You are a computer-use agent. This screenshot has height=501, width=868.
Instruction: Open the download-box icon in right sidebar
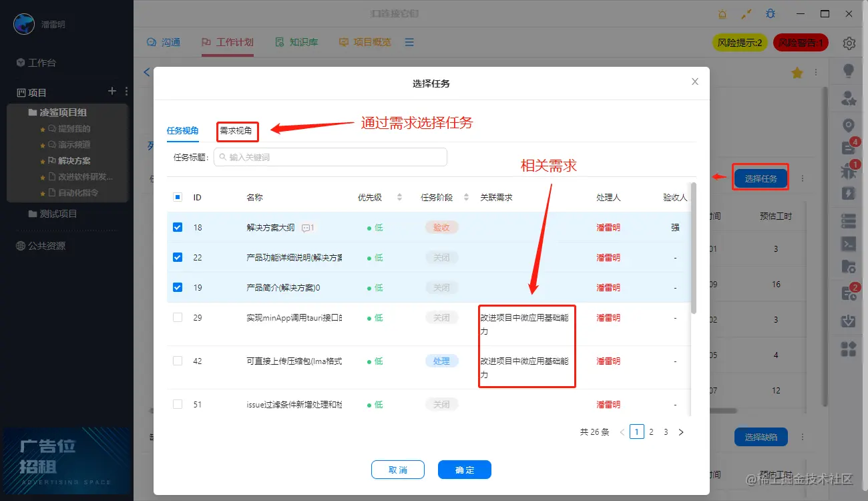click(x=849, y=321)
